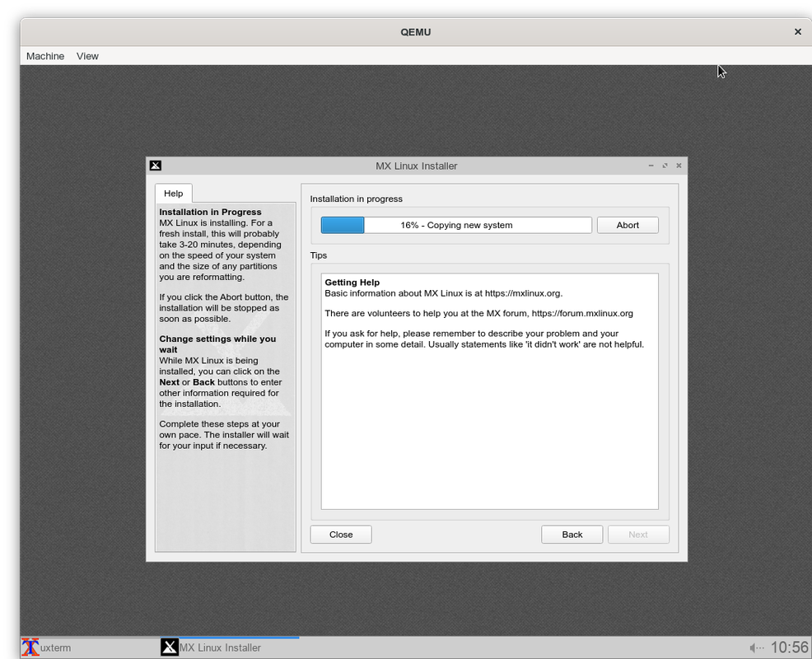Click the 16% copying progress bar
Viewport: 812px width, 659px height.
click(456, 226)
